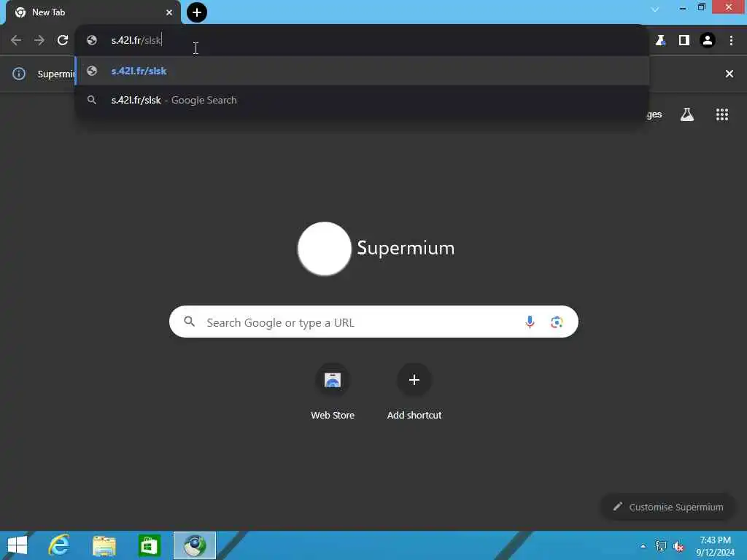The width and height of the screenshot is (747, 560).
Task: Click the forward navigation arrow
Action: (39, 40)
